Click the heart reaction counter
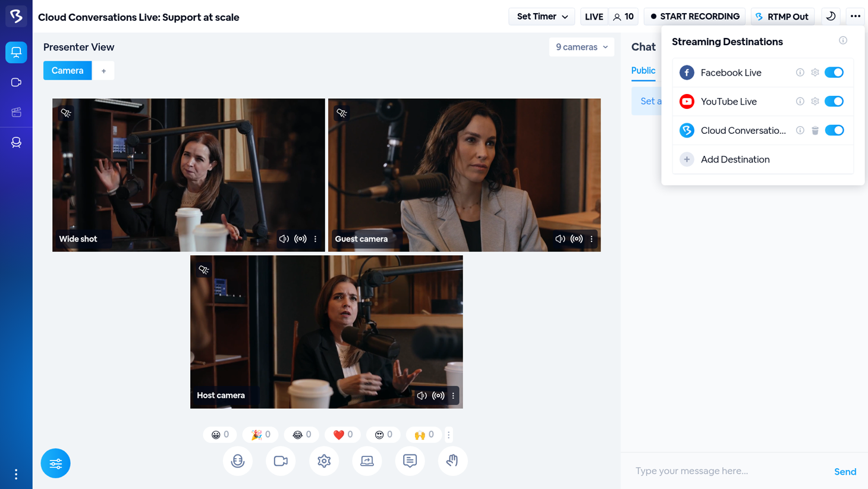Image resolution: width=868 pixels, height=489 pixels. click(x=343, y=435)
